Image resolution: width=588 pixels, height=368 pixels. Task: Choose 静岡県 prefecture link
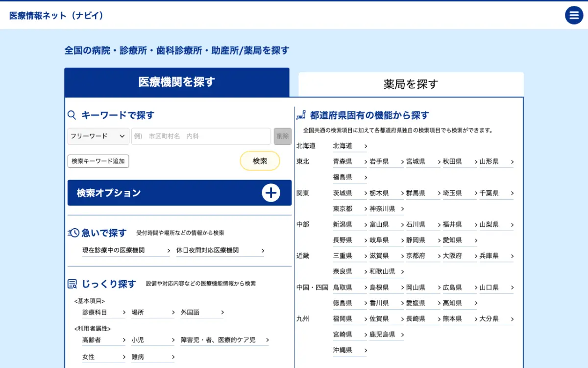(x=423, y=240)
